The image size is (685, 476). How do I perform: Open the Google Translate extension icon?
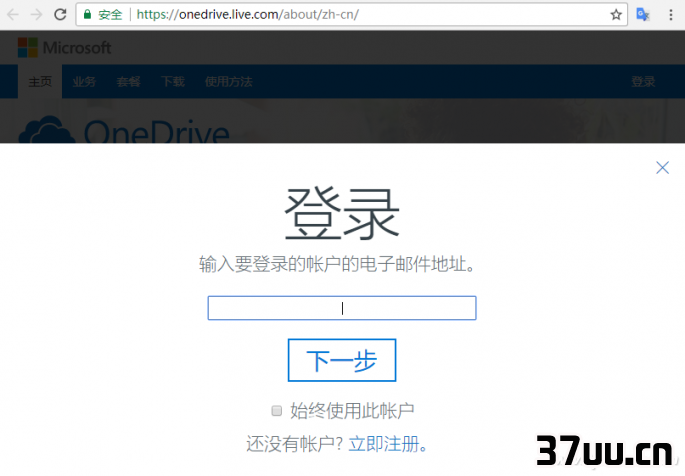pyautogui.click(x=643, y=14)
